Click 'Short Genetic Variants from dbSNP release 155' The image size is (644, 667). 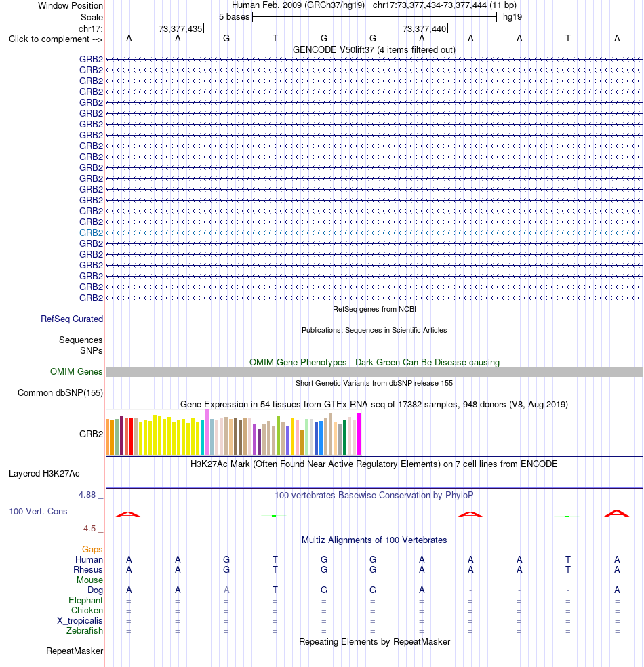click(374, 383)
